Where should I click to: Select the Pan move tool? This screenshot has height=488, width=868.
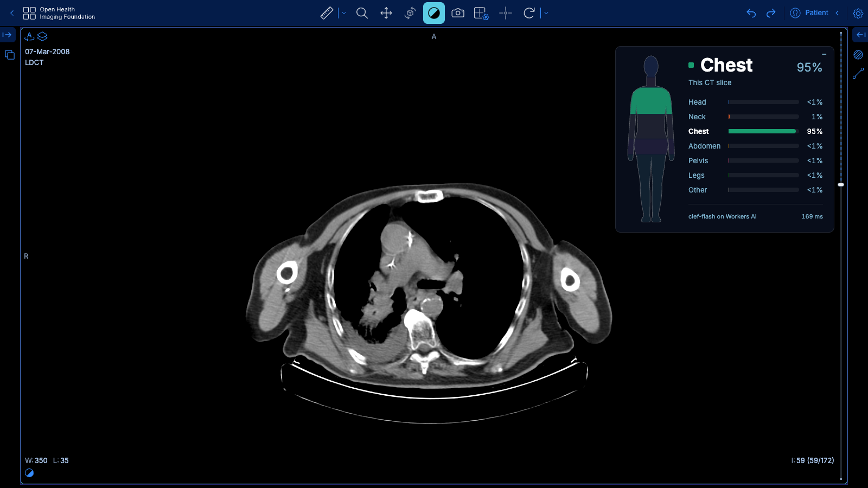(386, 13)
